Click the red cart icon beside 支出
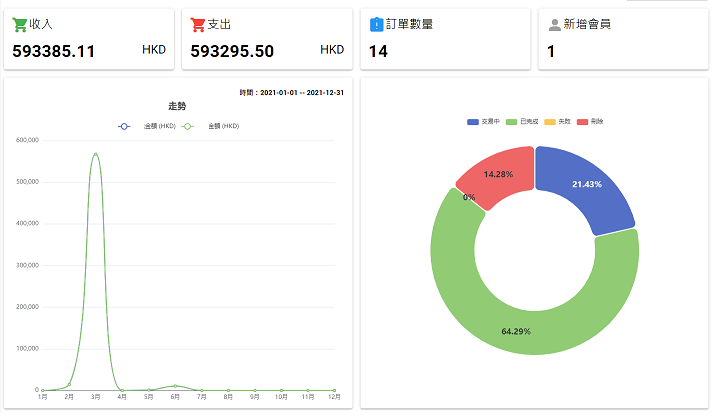Screen dimensions: 717x420 197,24
